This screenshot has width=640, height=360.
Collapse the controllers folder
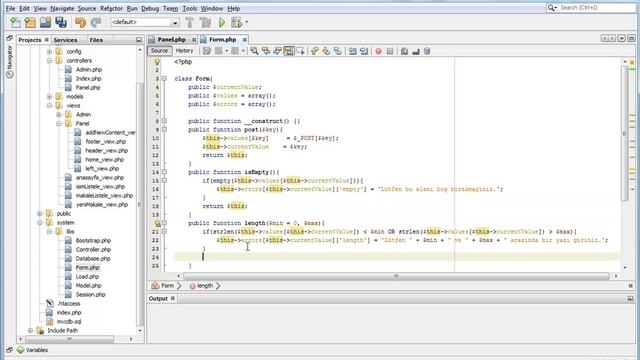coord(49,60)
